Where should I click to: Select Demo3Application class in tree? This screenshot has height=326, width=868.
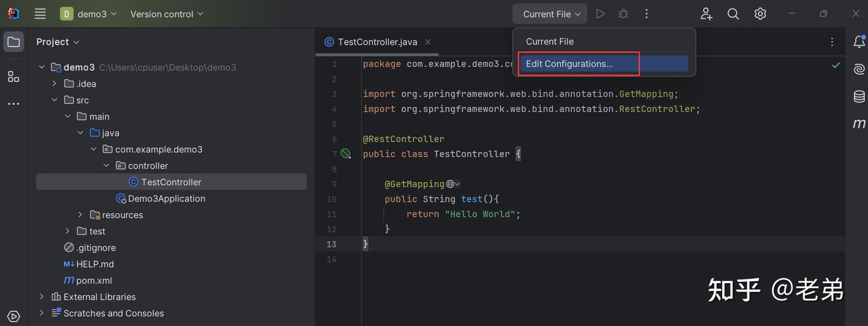coord(166,199)
